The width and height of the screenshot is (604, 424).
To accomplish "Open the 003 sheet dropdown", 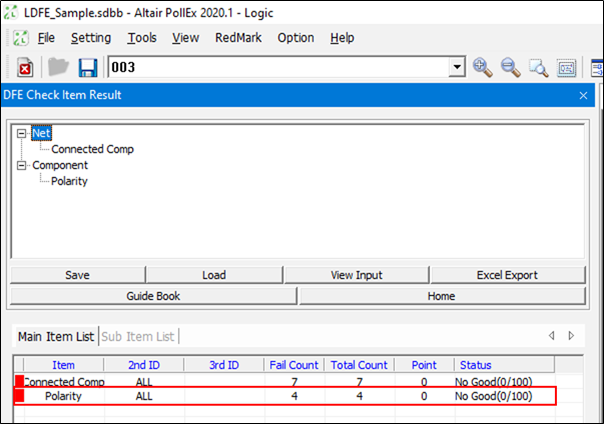I will [458, 68].
